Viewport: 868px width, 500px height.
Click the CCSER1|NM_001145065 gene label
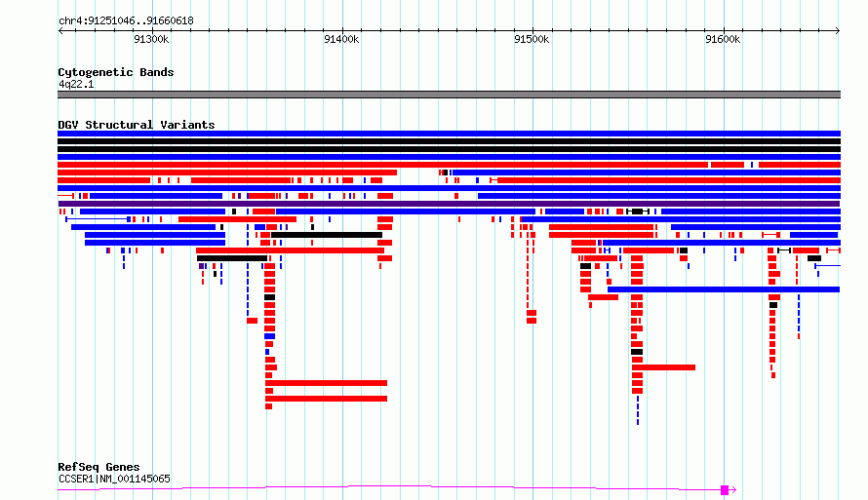pyautogui.click(x=114, y=479)
